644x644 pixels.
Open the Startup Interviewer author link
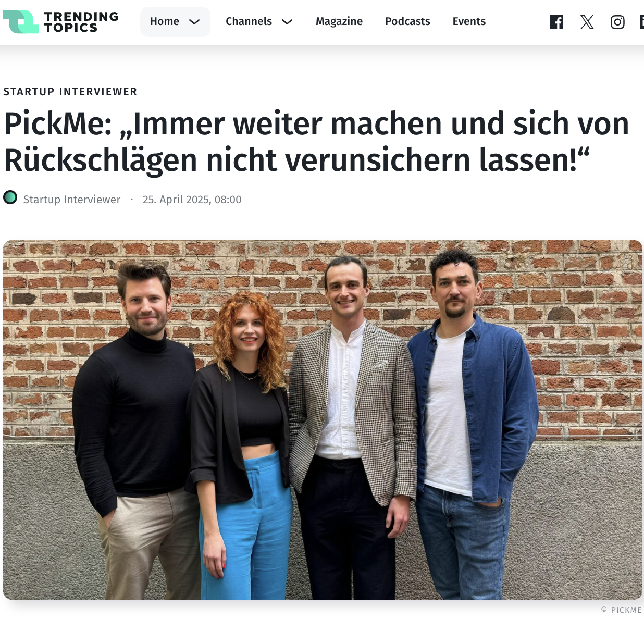72,200
